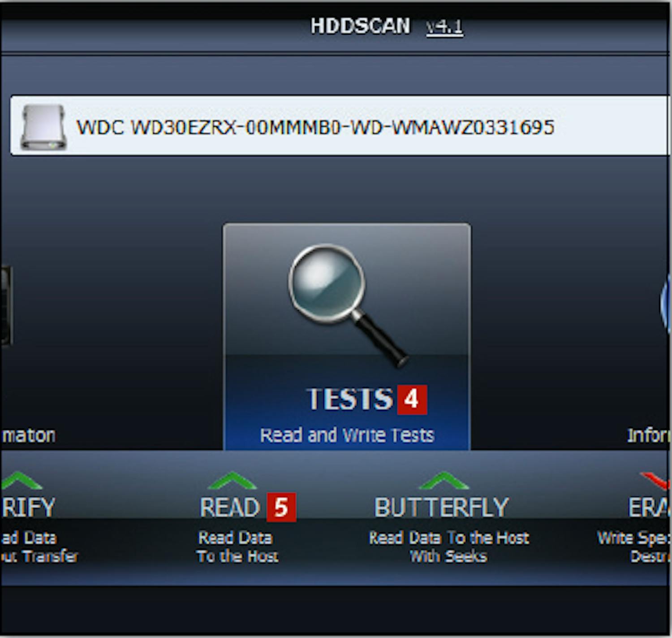Click the 'Read and Write Tests' caption
The image size is (672, 638).
347,435
